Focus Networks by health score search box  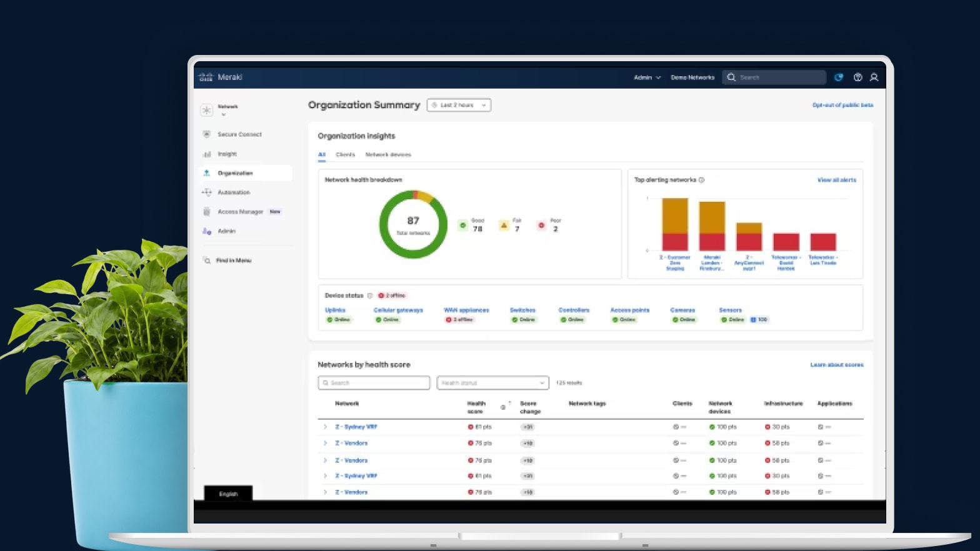click(x=374, y=383)
